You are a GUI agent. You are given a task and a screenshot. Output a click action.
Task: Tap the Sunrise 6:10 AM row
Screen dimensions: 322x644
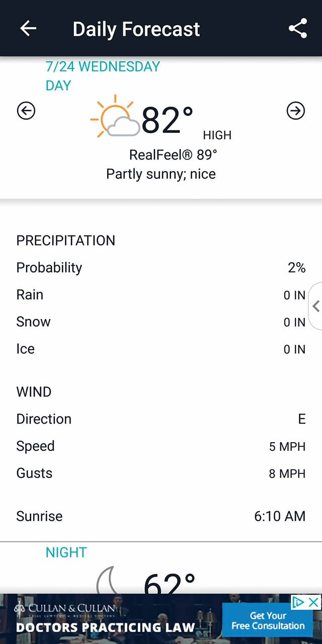pyautogui.click(x=161, y=516)
